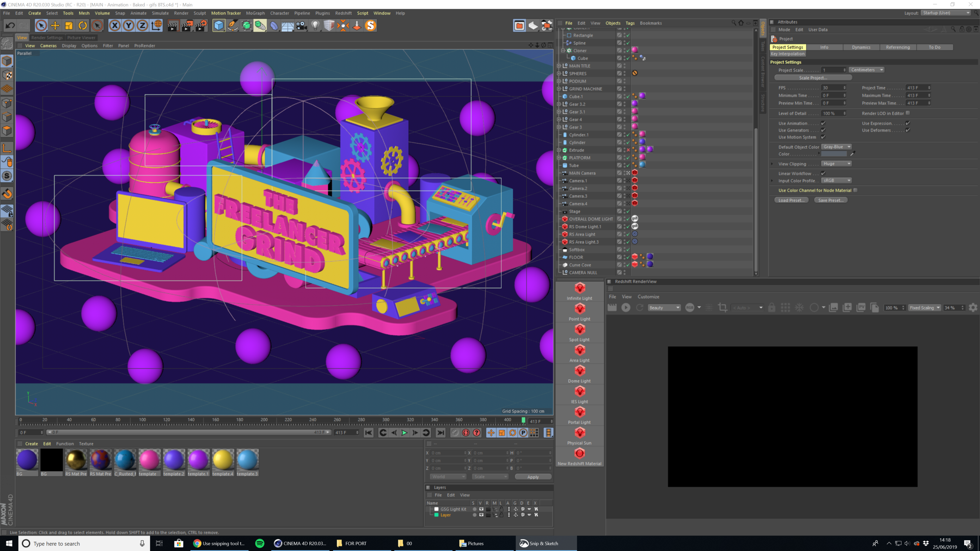Open the MoGraph menu
The image size is (980, 551).
[255, 13]
